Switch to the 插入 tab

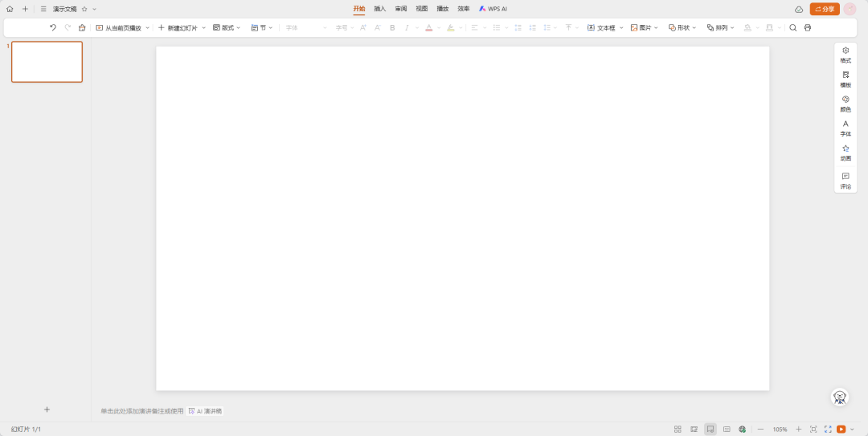(x=380, y=9)
